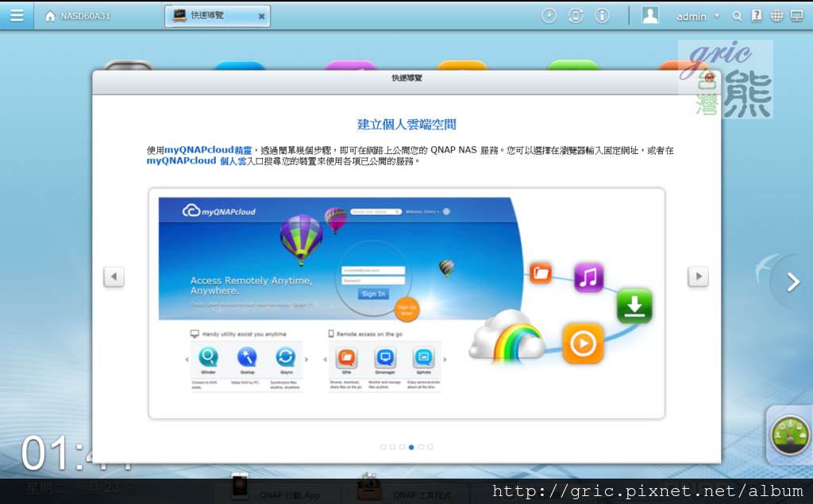This screenshot has height=504, width=813.
Task: Click the green download arrow icon
Action: click(x=634, y=306)
